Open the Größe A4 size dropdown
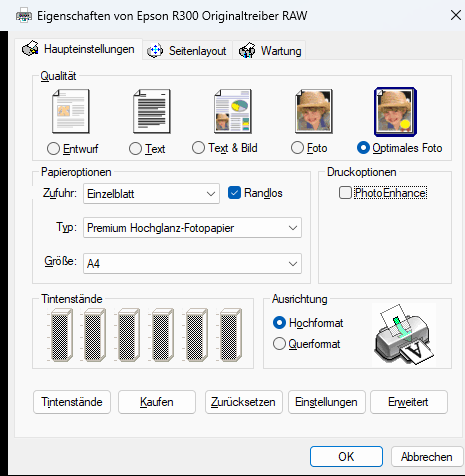The image size is (465, 476). tap(192, 264)
